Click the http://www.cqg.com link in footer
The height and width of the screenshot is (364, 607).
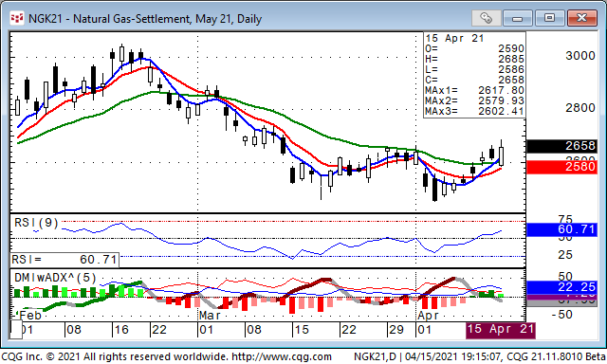tap(281, 356)
